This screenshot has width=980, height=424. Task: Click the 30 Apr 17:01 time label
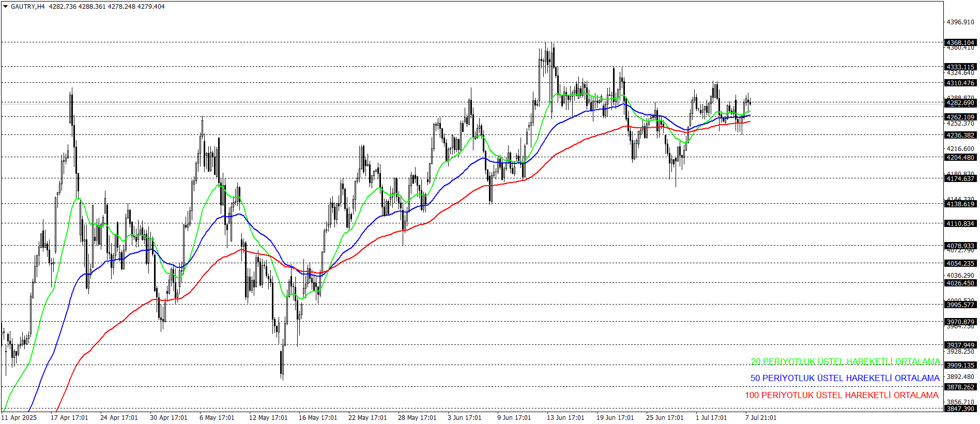169,418
